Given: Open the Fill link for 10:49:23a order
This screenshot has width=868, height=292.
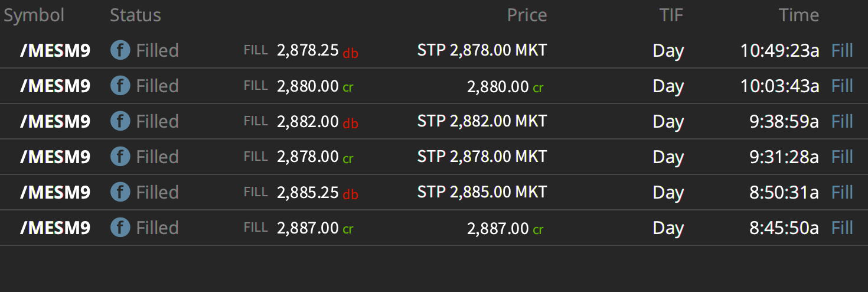Looking at the screenshot, I should coord(842,51).
